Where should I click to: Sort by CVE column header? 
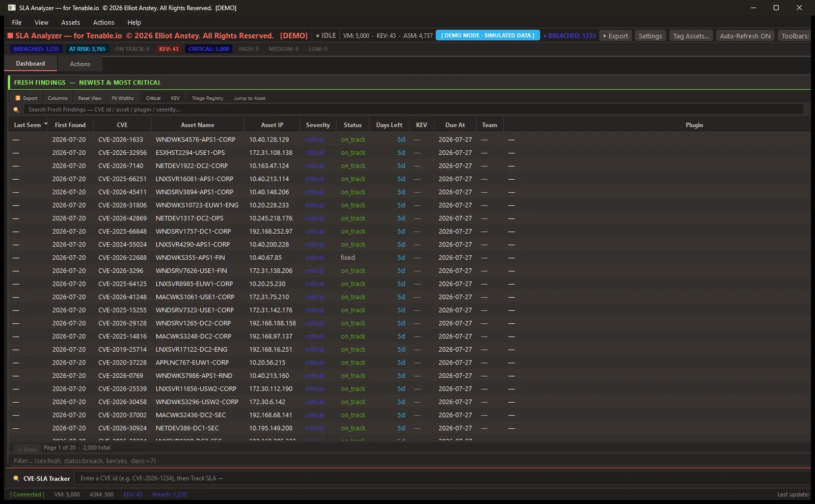pos(122,125)
